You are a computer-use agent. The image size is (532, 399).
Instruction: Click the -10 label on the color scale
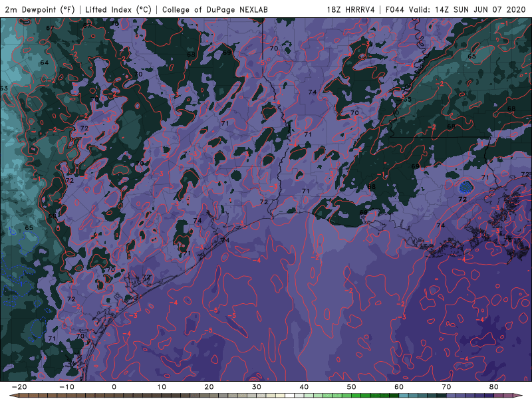[66, 387]
